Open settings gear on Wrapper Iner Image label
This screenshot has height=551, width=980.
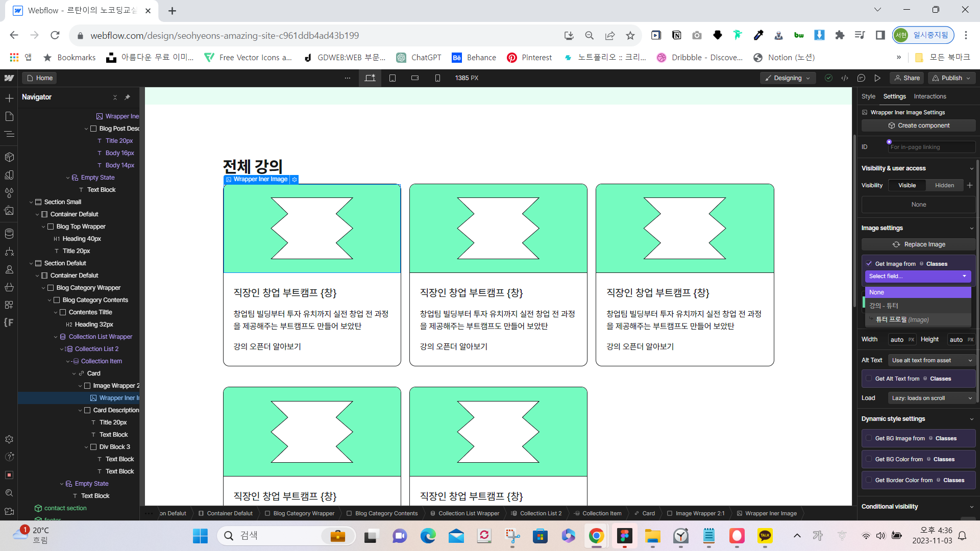point(295,180)
